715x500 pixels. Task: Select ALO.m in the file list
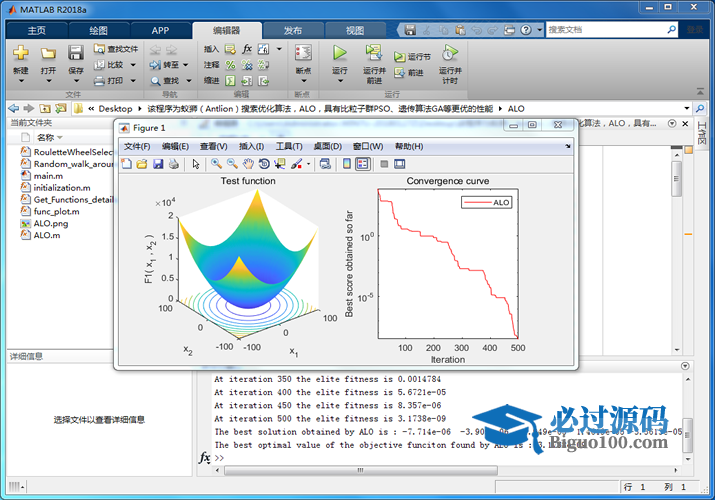click(x=47, y=235)
